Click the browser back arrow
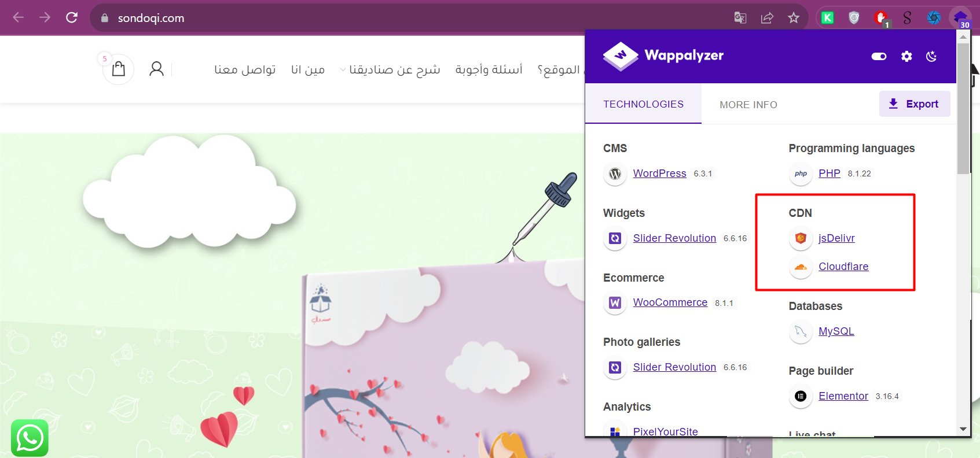Image resolution: width=980 pixels, height=458 pixels. click(x=18, y=17)
